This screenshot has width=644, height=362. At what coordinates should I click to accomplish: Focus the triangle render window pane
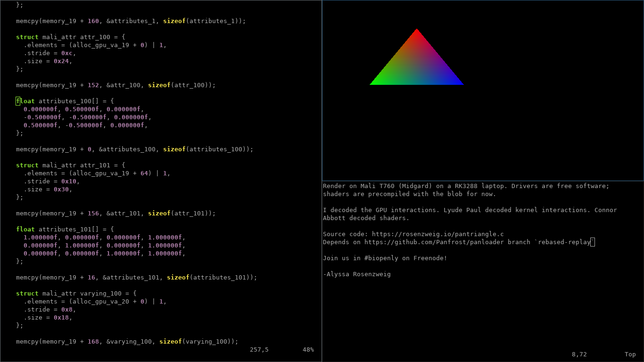pyautogui.click(x=483, y=118)
